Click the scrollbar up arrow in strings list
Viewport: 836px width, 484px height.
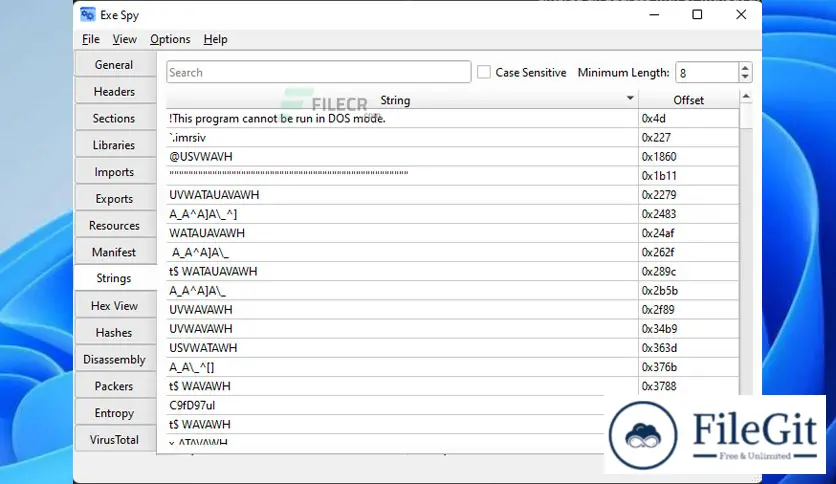tap(746, 97)
